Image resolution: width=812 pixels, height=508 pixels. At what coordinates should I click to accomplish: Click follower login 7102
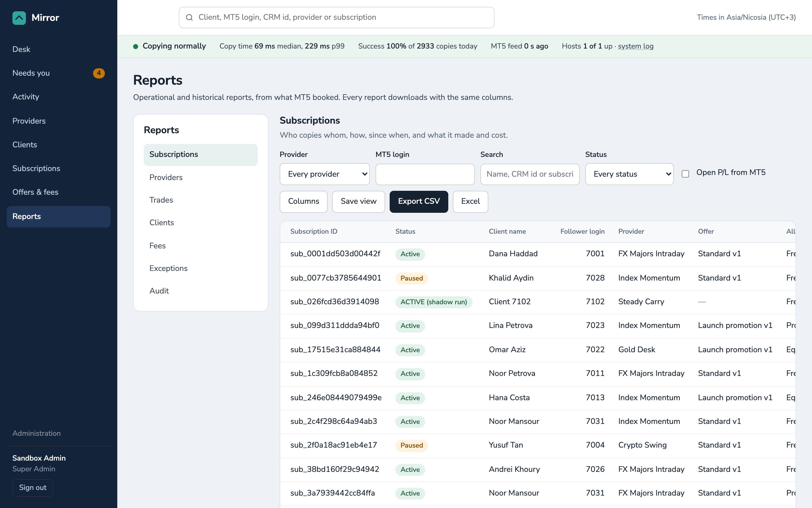click(595, 302)
